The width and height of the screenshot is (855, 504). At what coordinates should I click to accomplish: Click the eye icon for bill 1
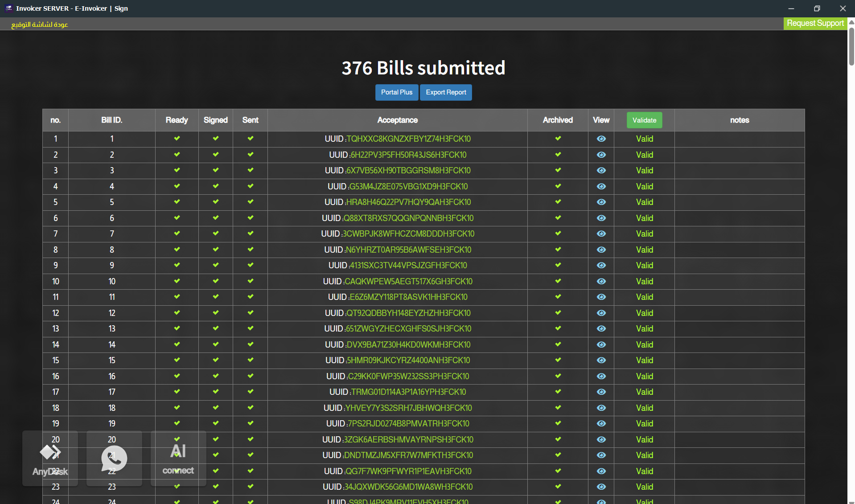601,139
